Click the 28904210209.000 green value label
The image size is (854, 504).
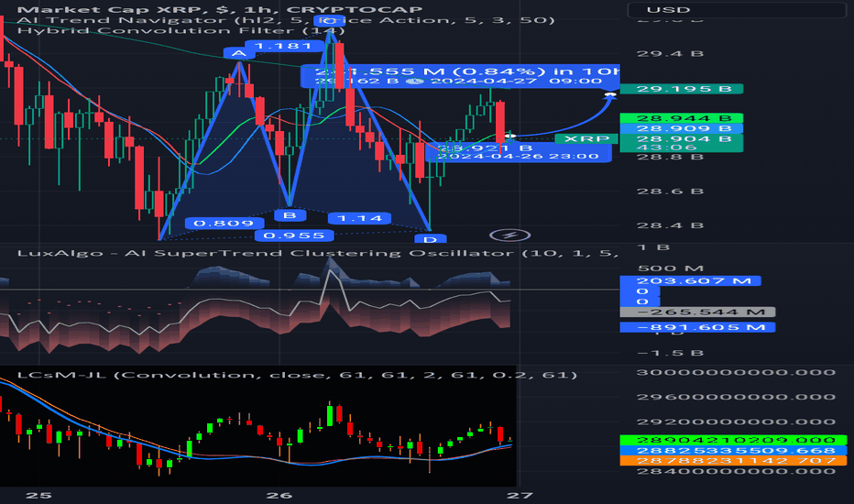[x=733, y=440]
